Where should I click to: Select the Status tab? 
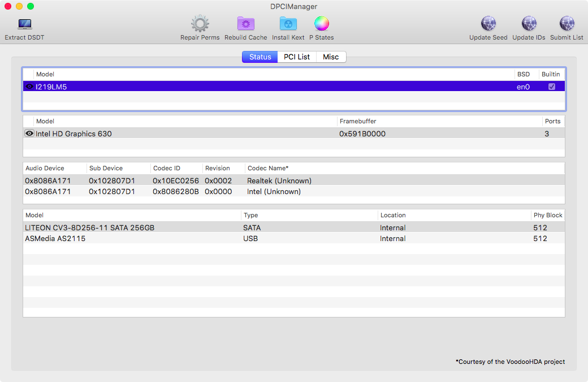point(260,57)
